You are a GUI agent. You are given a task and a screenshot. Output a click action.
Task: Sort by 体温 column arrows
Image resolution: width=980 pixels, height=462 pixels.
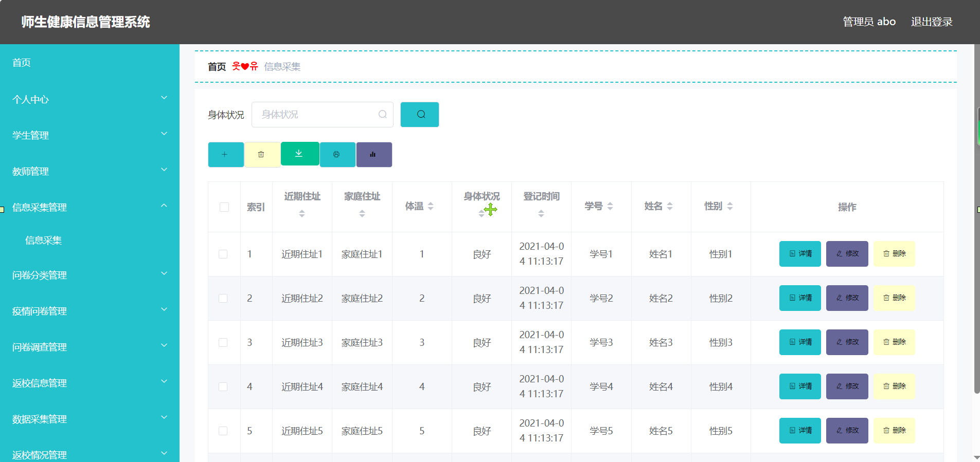[x=431, y=206]
